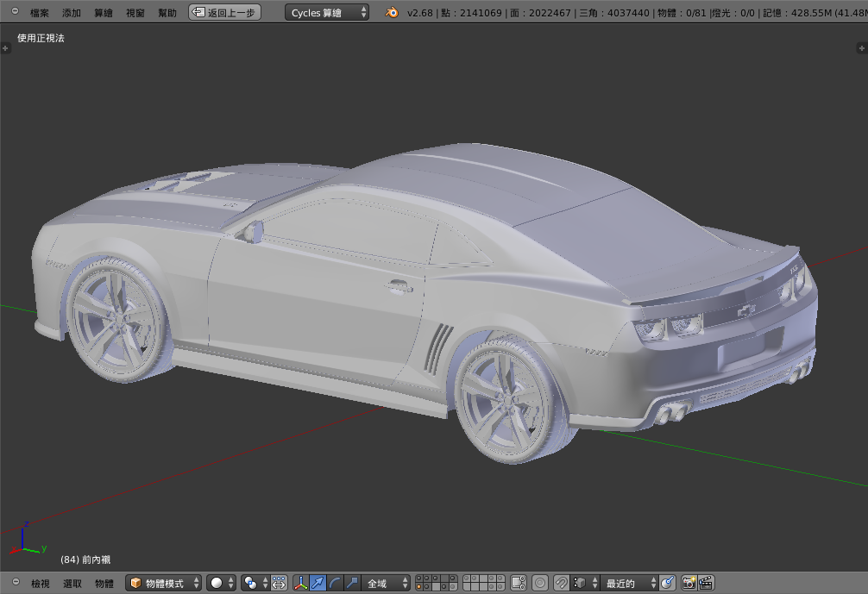The height and width of the screenshot is (594, 868).
Task: Click the OpenGL render animation clapperboard icon
Action: [706, 584]
